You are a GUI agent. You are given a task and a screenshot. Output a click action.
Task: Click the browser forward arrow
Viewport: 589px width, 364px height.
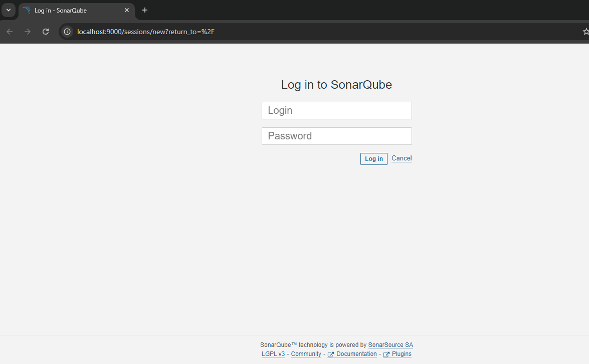[28, 32]
